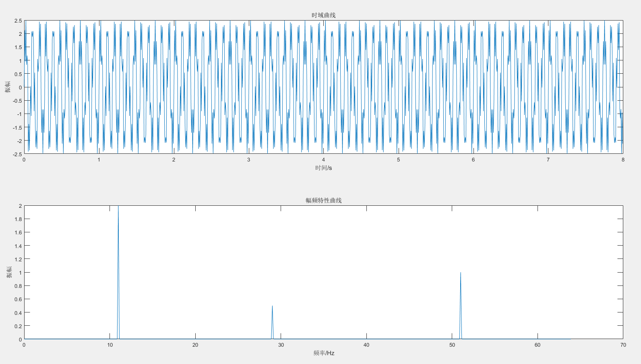Click the 29 Hz peak in the spectrum plot

272,322
